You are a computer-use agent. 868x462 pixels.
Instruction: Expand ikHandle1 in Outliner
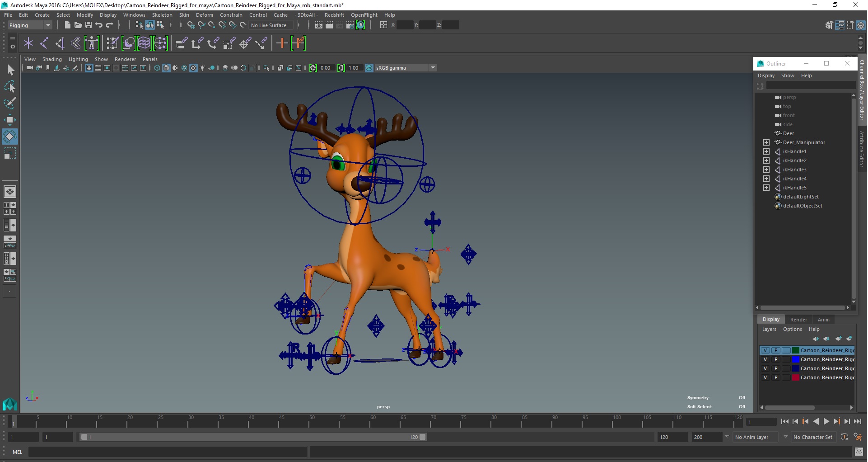tap(766, 151)
